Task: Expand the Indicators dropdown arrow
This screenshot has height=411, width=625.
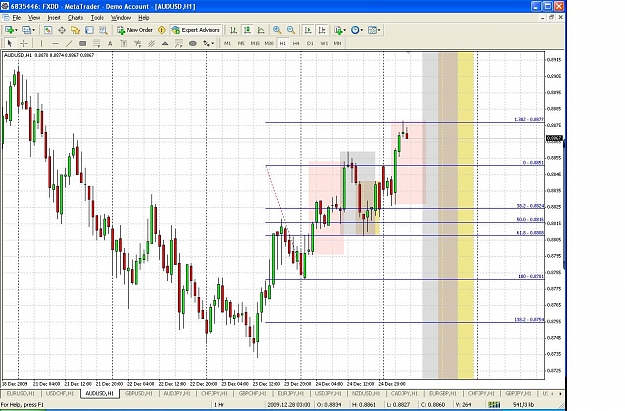Action: [344, 30]
